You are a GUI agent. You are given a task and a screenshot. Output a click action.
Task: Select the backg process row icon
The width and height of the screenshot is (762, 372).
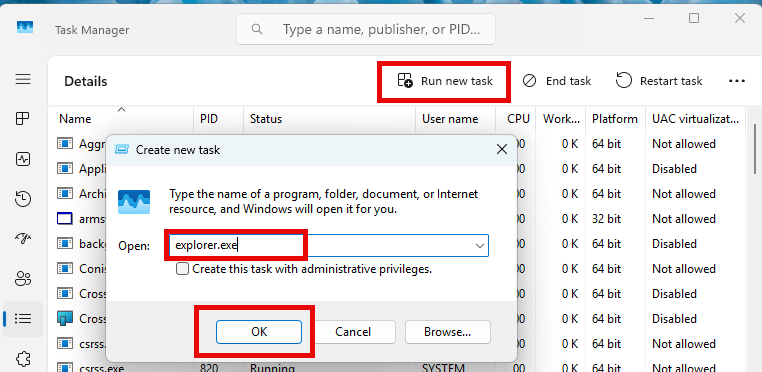65,244
